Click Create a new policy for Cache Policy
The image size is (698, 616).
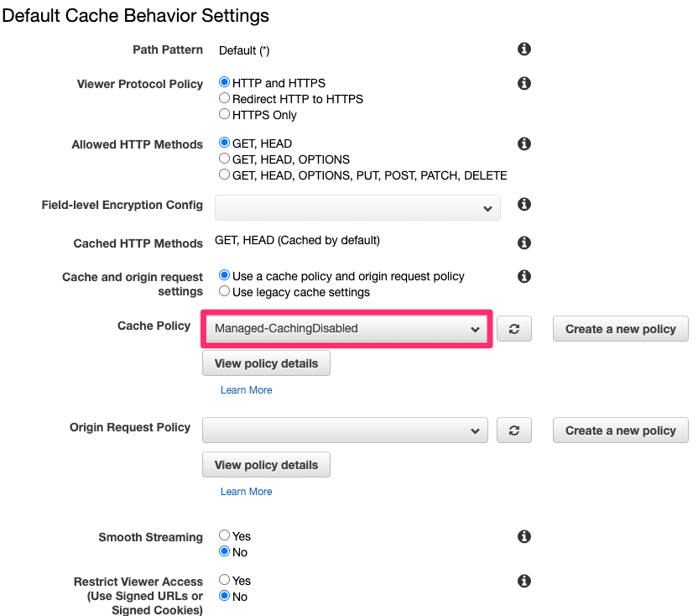coord(621,329)
